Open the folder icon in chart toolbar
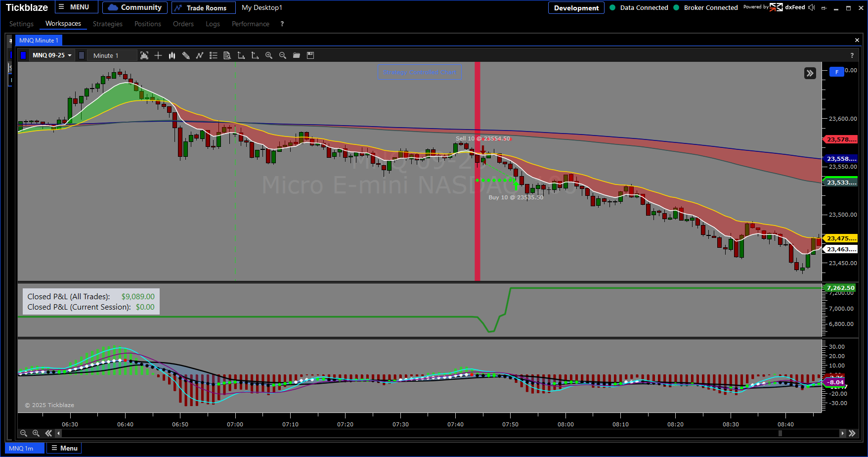Screen dimensions: 868x457 tap(297, 55)
